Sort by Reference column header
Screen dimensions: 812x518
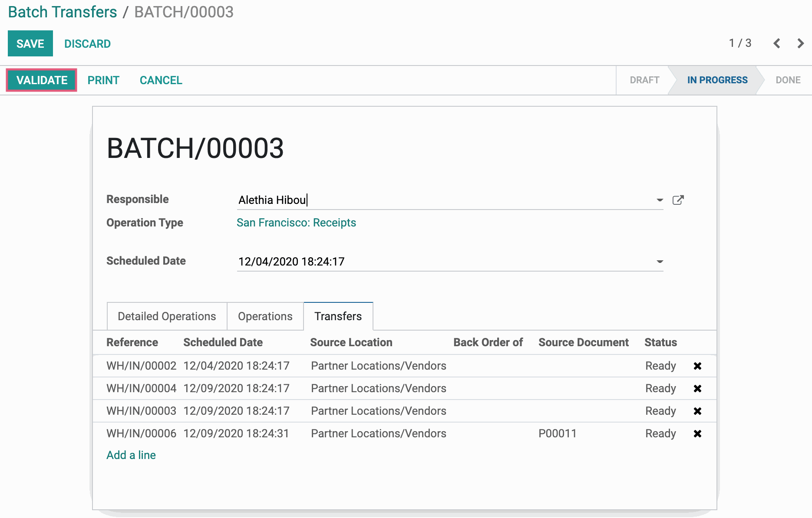[132, 342]
